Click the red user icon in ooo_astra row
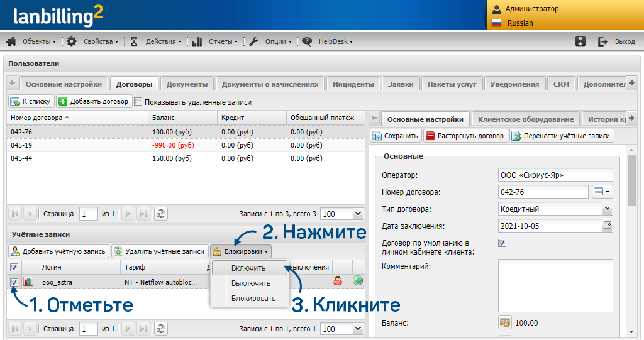The image size is (644, 340). tap(338, 281)
